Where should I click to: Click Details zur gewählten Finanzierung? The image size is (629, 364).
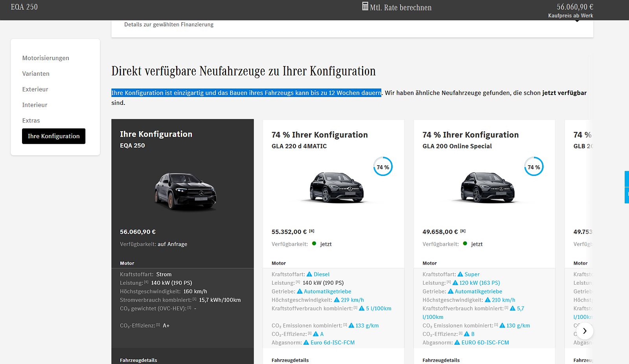pos(169,24)
